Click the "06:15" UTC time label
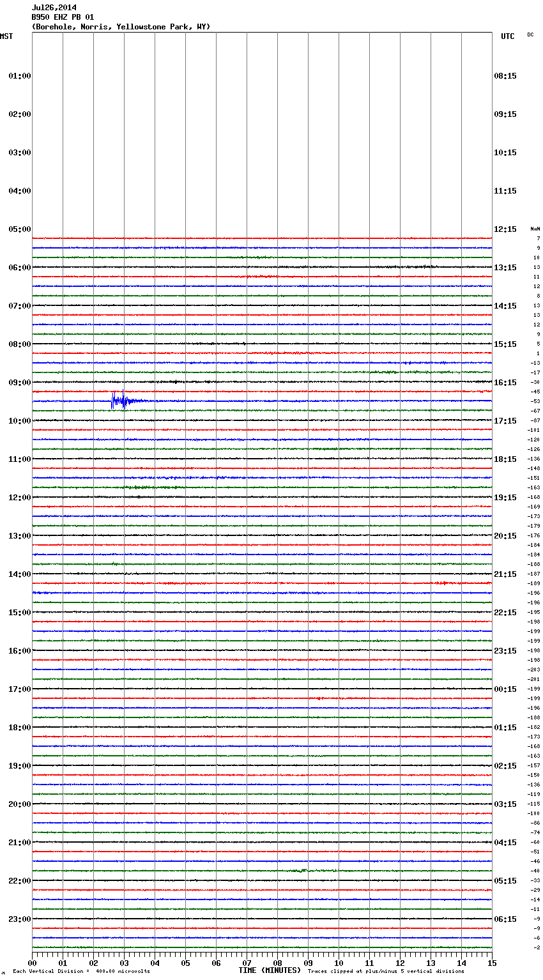The image size is (543, 980). [x=505, y=919]
